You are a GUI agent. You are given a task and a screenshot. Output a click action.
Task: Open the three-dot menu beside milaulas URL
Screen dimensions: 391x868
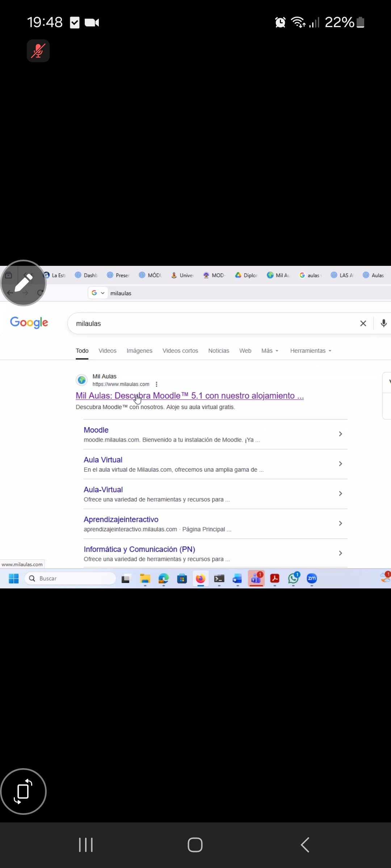[x=156, y=384]
